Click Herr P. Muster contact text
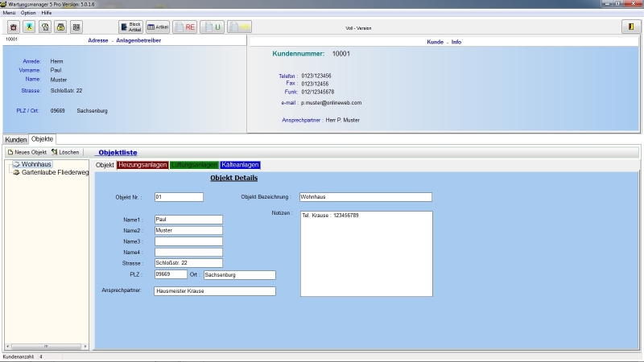Image resolution: width=644 pixels, height=362 pixels. [x=343, y=120]
